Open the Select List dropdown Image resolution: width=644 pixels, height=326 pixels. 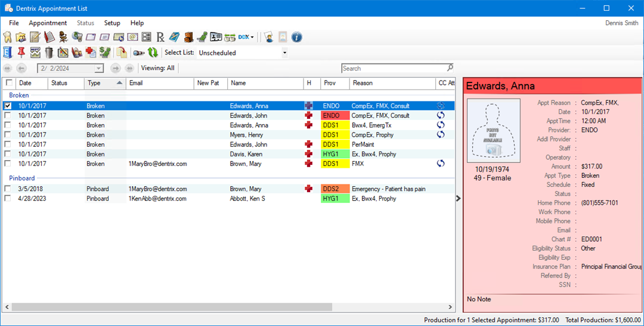[284, 53]
